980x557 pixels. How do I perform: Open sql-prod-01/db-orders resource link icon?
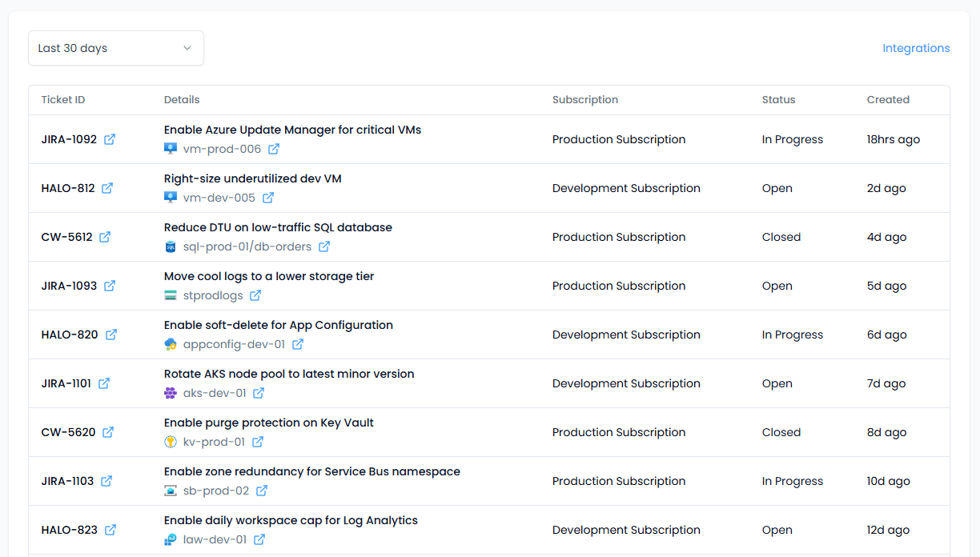324,246
